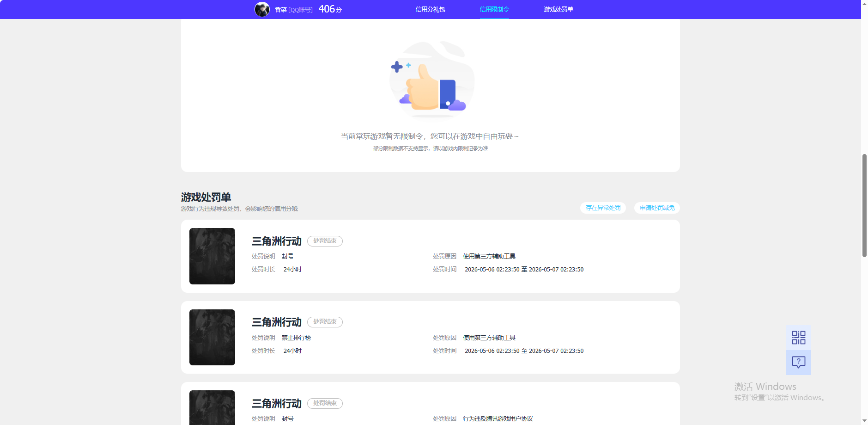Viewport: 868px width, 425px height.
Task: Open the QR code floating button
Action: point(798,338)
